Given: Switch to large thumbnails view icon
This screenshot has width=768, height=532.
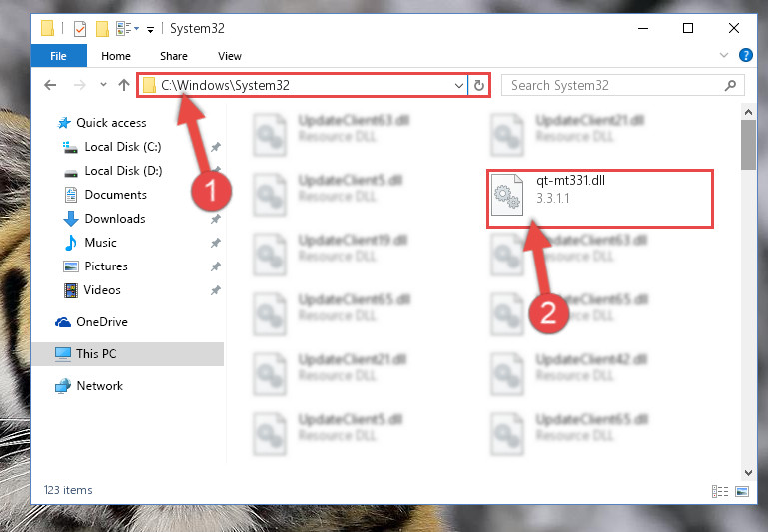Looking at the screenshot, I should coord(742,491).
